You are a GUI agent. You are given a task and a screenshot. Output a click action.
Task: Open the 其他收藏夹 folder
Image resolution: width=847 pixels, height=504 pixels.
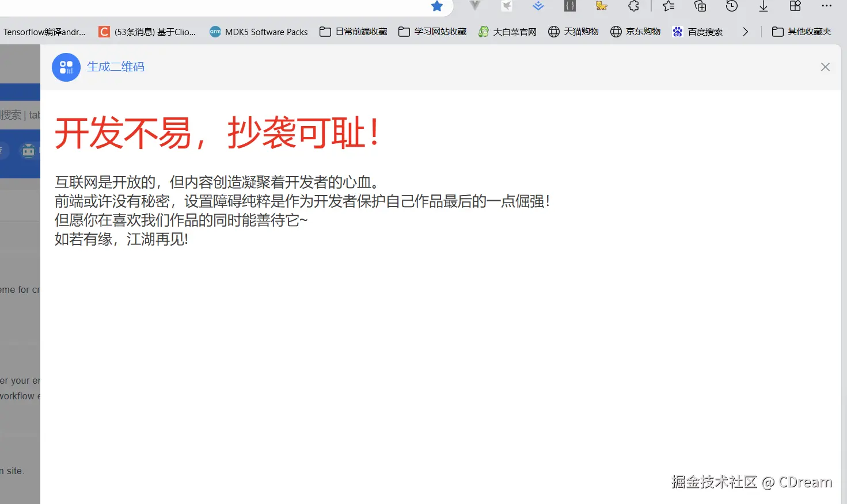click(804, 32)
